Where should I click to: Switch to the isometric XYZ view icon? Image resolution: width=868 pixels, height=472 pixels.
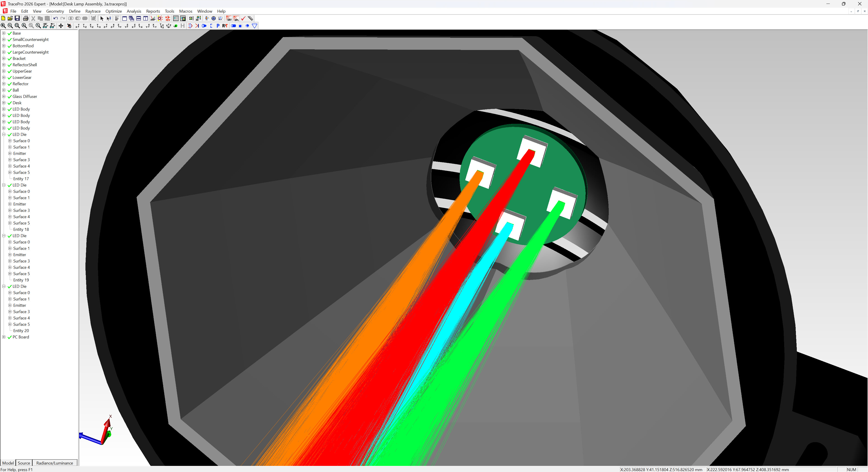(169, 26)
